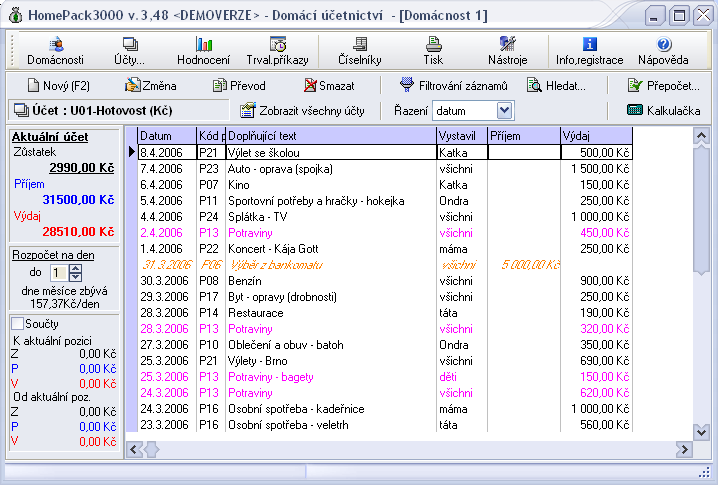Click the Smazat delete button
This screenshot has height=485, width=718.
click(x=329, y=86)
